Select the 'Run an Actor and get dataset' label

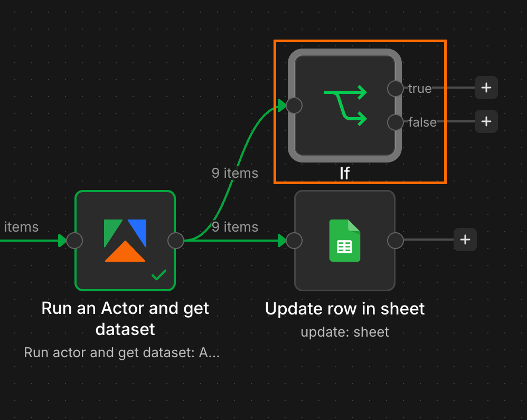tap(125, 318)
